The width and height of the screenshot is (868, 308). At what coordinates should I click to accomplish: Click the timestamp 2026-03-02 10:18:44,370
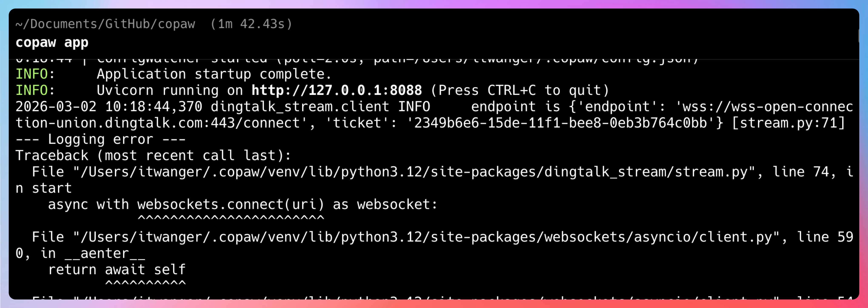(x=109, y=107)
